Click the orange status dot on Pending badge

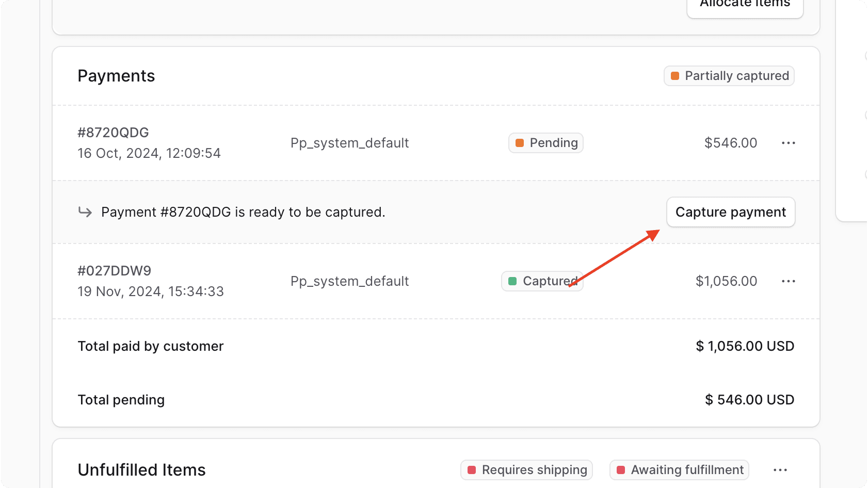pos(520,143)
